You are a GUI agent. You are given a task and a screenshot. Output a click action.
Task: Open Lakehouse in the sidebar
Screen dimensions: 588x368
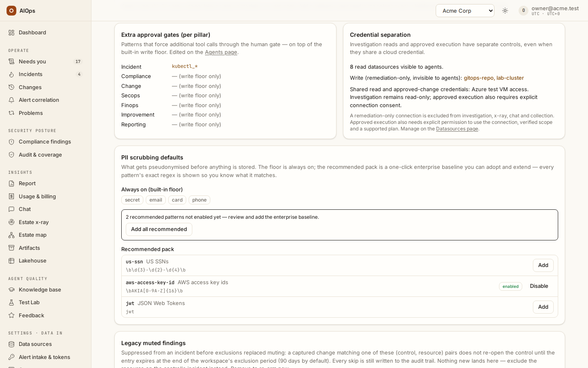pyautogui.click(x=46, y=261)
